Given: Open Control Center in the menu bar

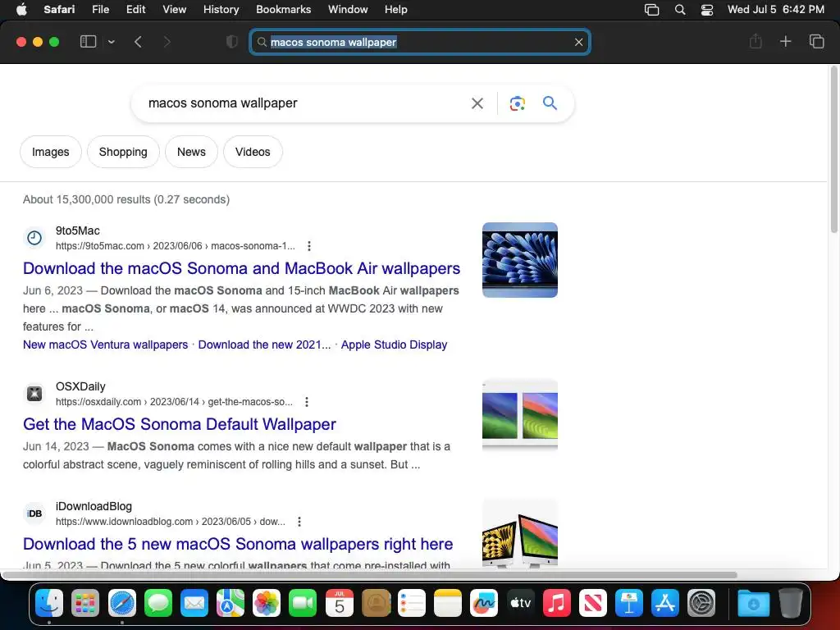Looking at the screenshot, I should click(707, 10).
